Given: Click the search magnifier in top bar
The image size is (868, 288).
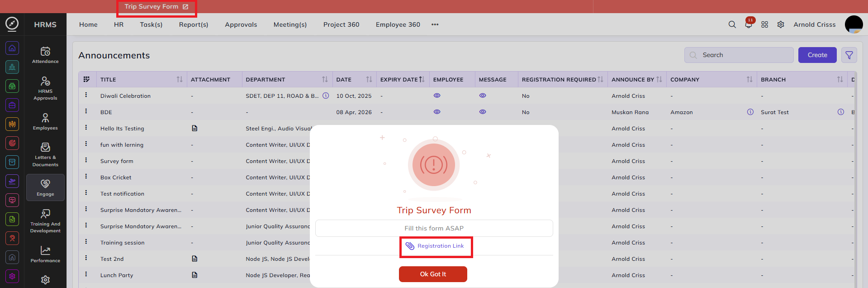Looking at the screenshot, I should click(732, 24).
